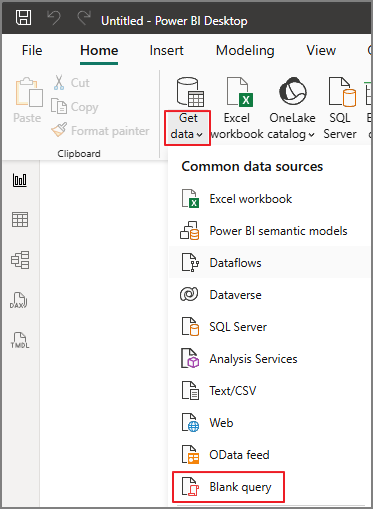Open the File tab

point(32,51)
